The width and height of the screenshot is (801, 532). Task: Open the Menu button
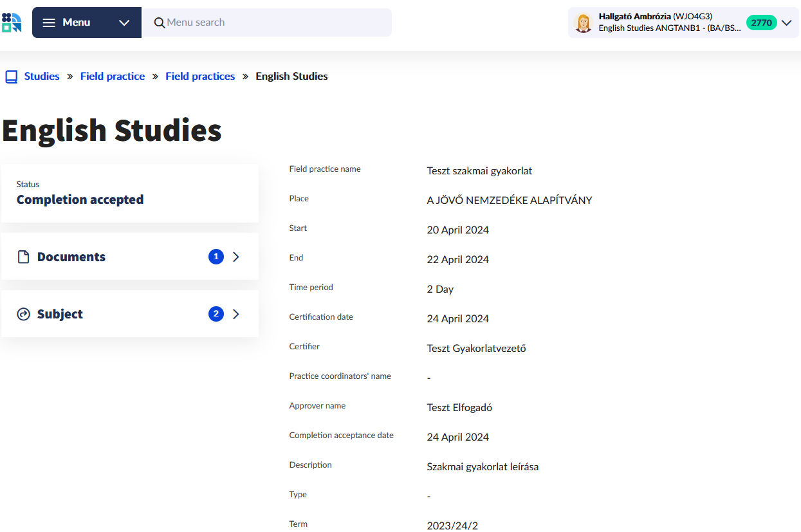(76, 23)
